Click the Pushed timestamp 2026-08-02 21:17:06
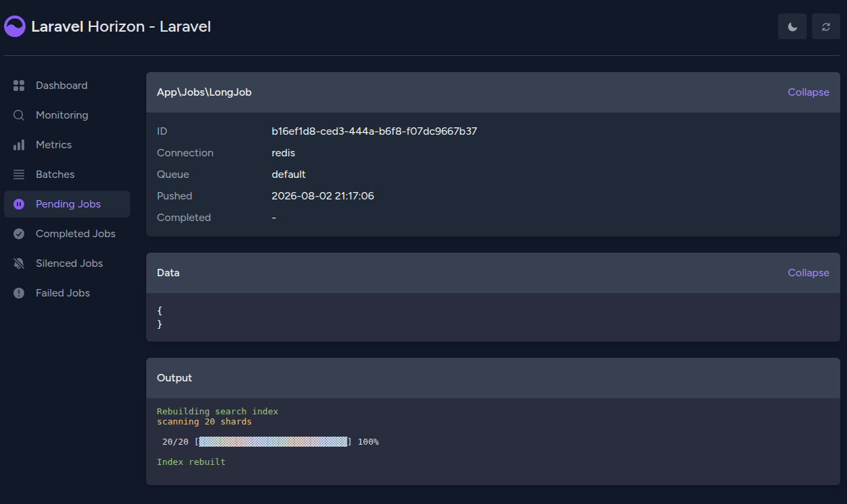Viewport: 847px width, 504px height. 323,196
